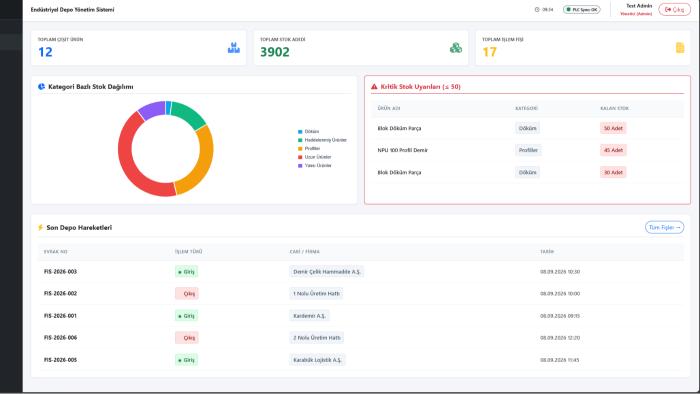Click the PLC Sync OK status pill

point(582,9)
